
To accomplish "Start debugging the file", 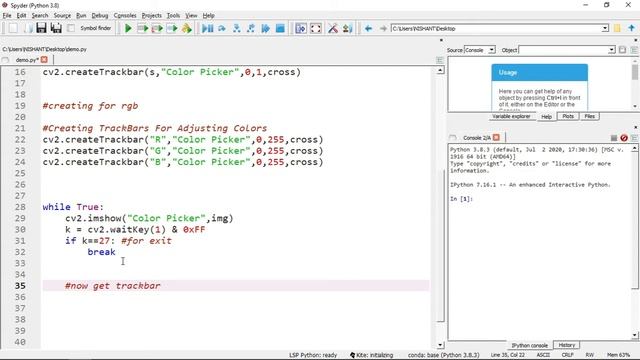I will pos(207,28).
